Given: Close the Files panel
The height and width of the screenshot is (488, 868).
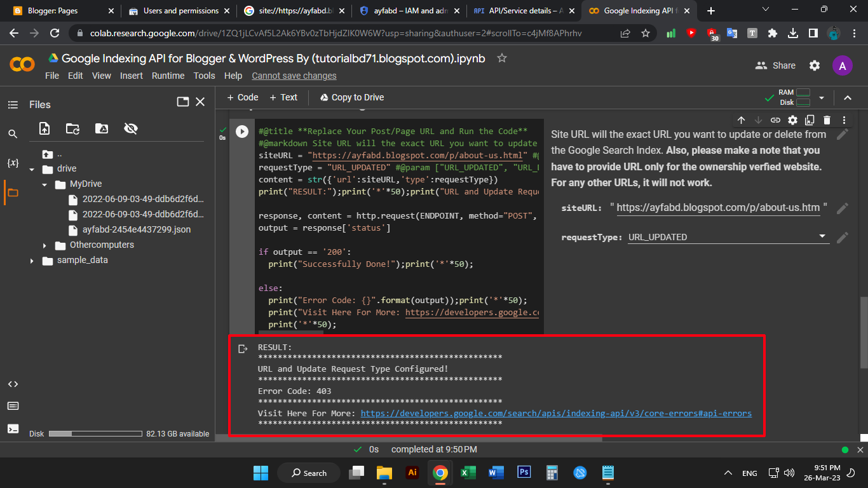Looking at the screenshot, I should (200, 102).
